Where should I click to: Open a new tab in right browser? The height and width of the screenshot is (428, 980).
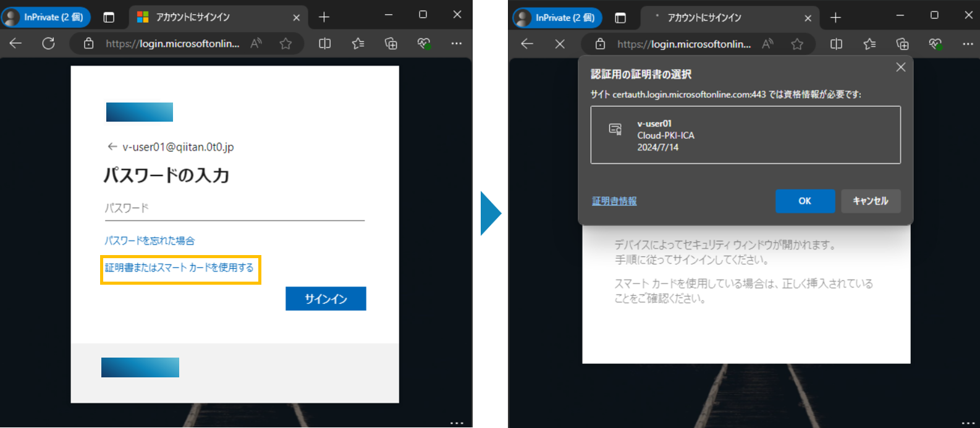pyautogui.click(x=835, y=17)
